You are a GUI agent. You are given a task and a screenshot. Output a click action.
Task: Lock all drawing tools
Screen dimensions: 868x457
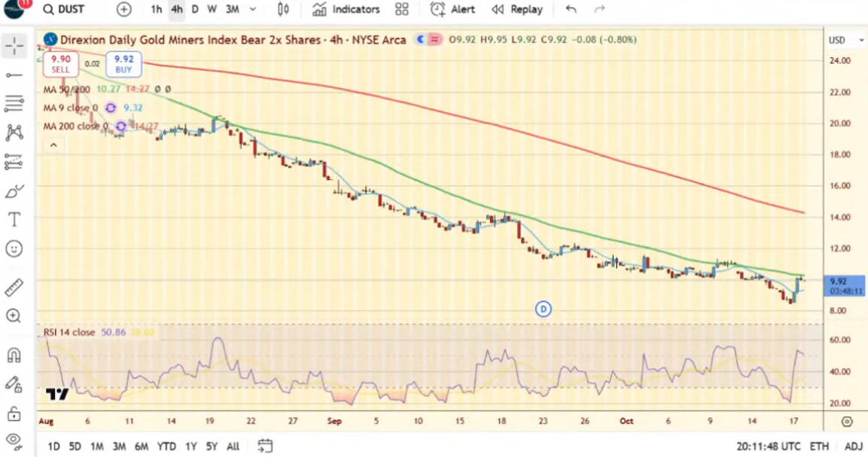14,413
